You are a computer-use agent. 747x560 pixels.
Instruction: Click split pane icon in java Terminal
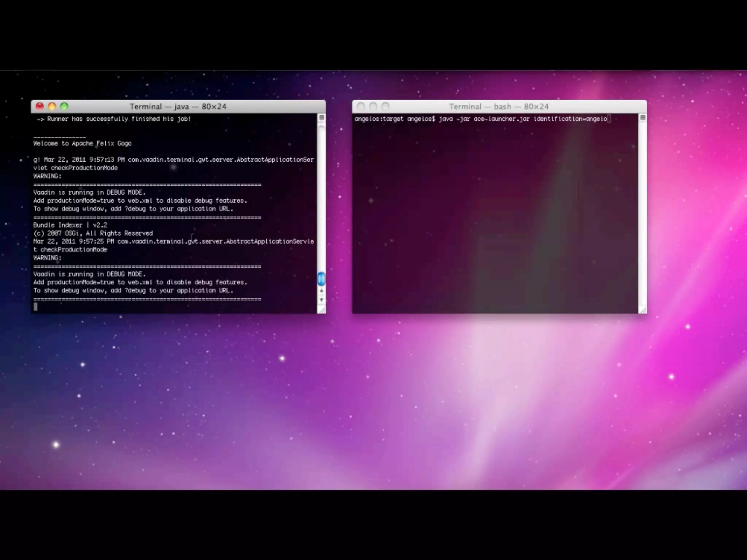[x=321, y=118]
